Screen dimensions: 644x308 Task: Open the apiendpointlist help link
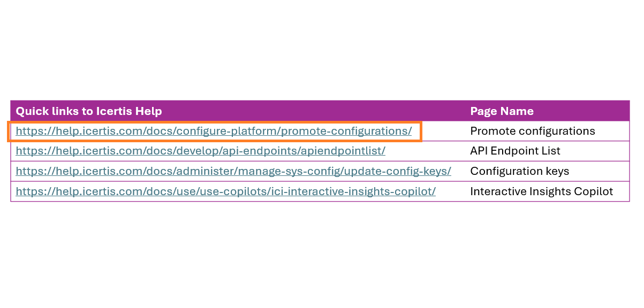click(200, 151)
